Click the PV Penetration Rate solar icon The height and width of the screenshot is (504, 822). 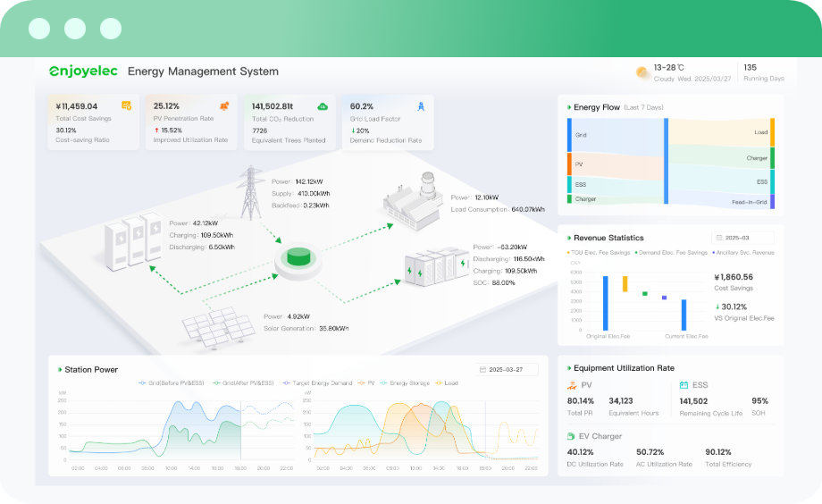[x=224, y=106]
